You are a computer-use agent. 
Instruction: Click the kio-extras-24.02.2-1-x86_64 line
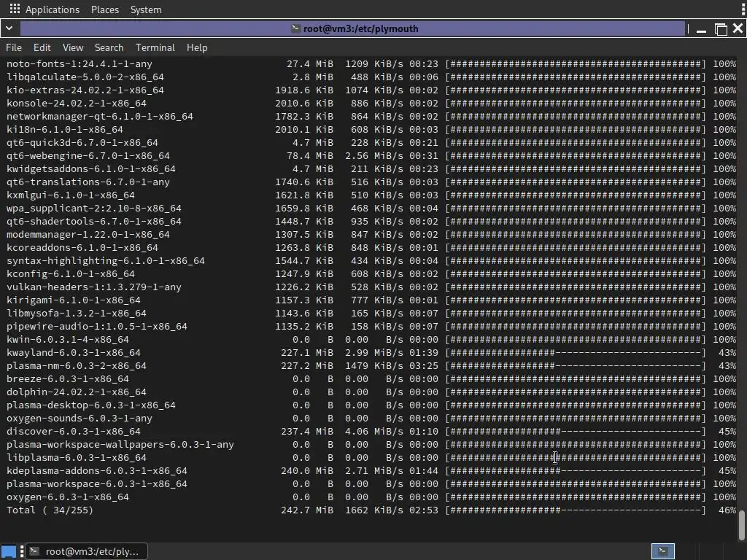[x=371, y=90]
